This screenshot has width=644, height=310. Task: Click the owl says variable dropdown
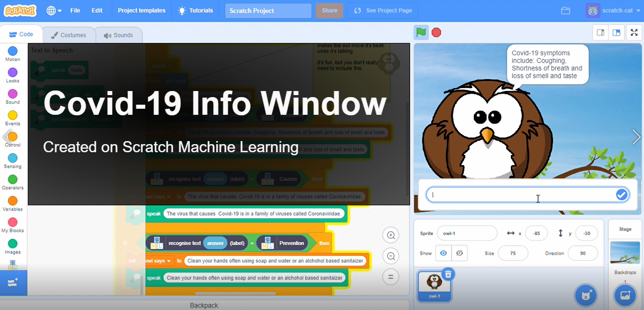tap(158, 260)
